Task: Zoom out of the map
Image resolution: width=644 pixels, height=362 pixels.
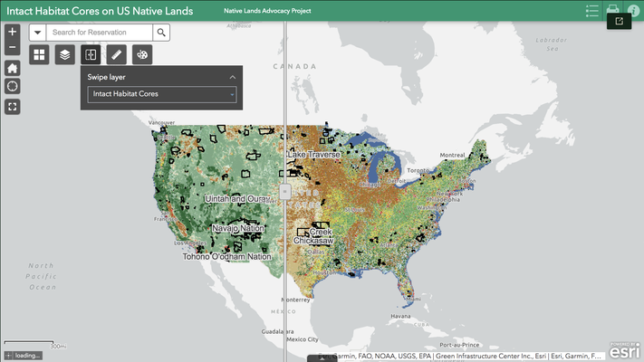Action: 12,46
